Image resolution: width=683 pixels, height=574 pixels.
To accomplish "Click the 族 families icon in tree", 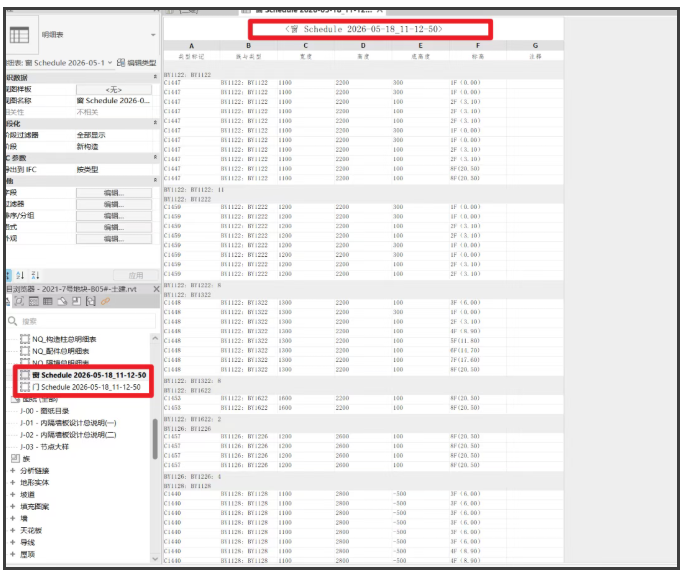I will (15, 459).
